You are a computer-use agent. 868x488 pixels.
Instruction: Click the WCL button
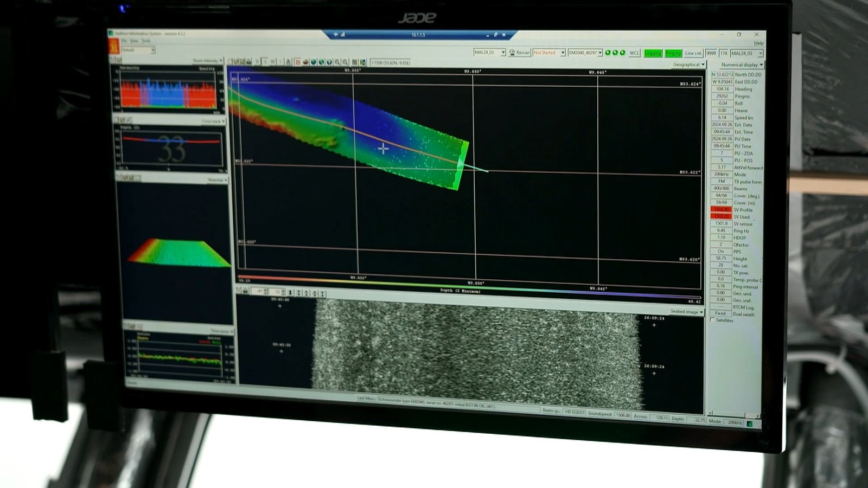point(634,53)
